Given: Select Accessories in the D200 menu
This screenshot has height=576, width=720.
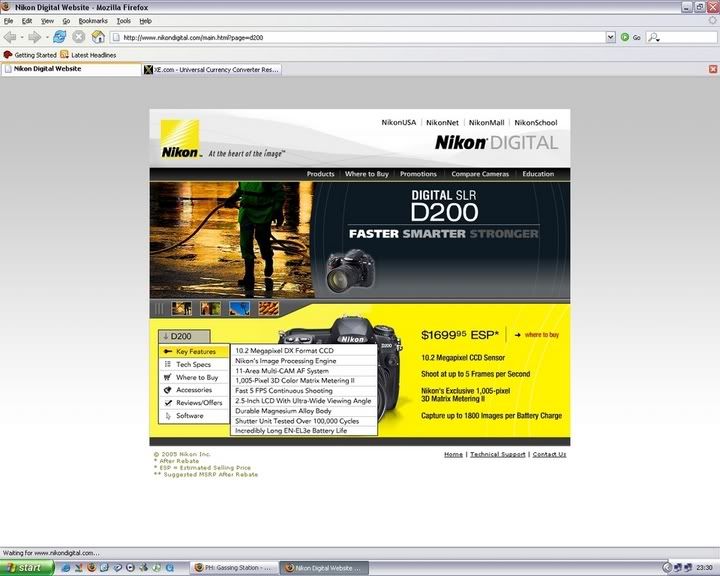Looking at the screenshot, I should click(194, 390).
